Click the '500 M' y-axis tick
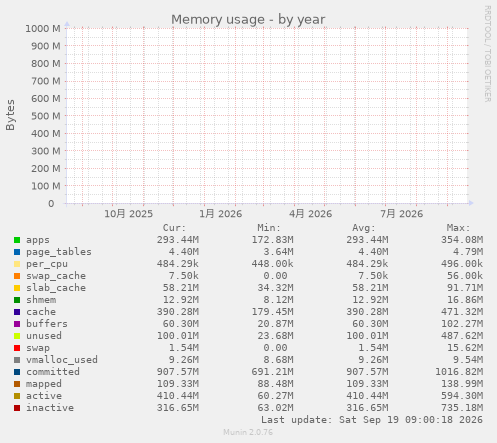The image size is (497, 443). [46, 116]
